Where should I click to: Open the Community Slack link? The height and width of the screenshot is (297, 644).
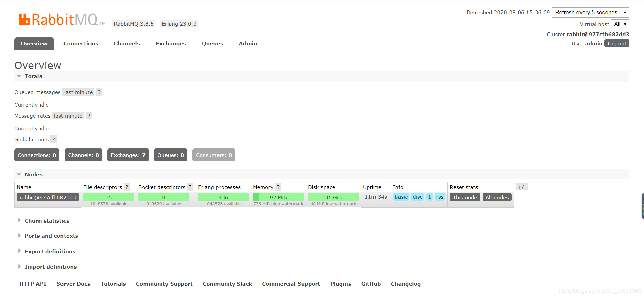tap(227, 284)
